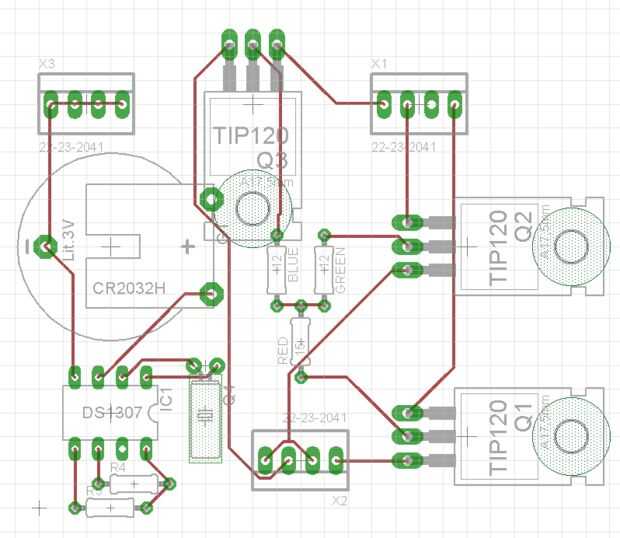Select the BLUE resistor
The width and height of the screenshot is (620, 538).
pyautogui.click(x=277, y=270)
